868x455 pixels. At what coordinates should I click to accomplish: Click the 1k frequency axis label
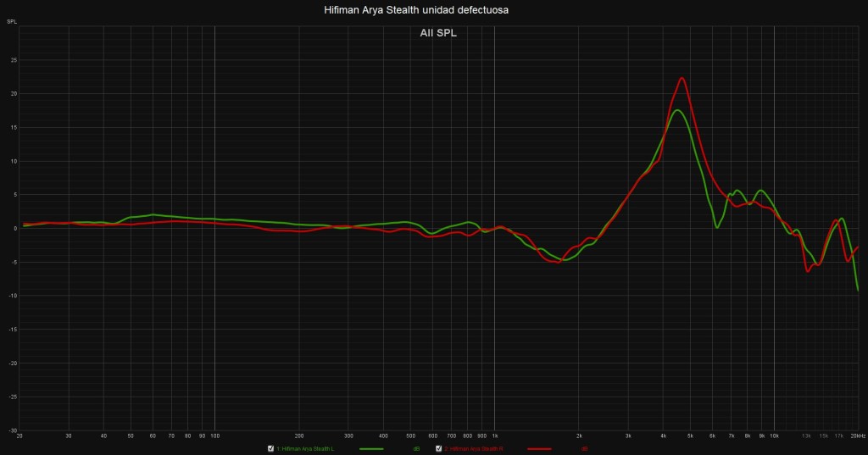tap(495, 435)
